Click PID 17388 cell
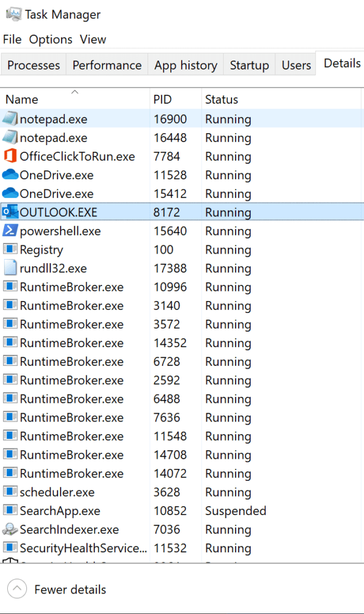The width and height of the screenshot is (364, 614). 170,268
